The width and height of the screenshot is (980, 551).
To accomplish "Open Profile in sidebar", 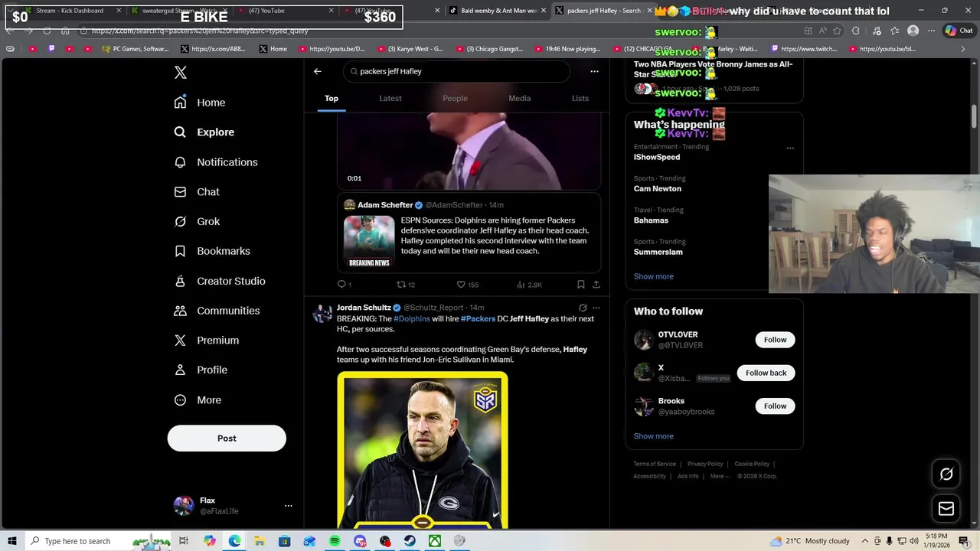I will 201,370.
